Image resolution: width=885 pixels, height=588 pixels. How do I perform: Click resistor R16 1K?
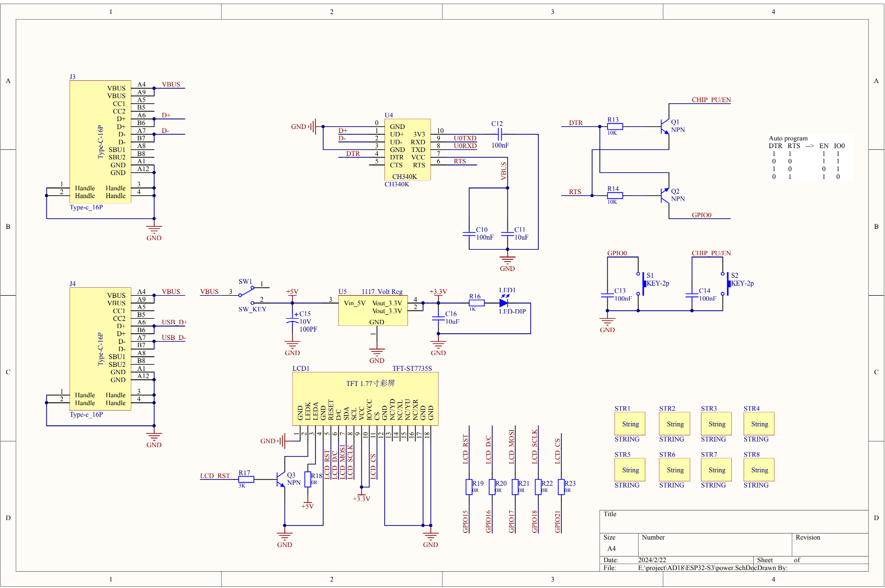pyautogui.click(x=476, y=303)
